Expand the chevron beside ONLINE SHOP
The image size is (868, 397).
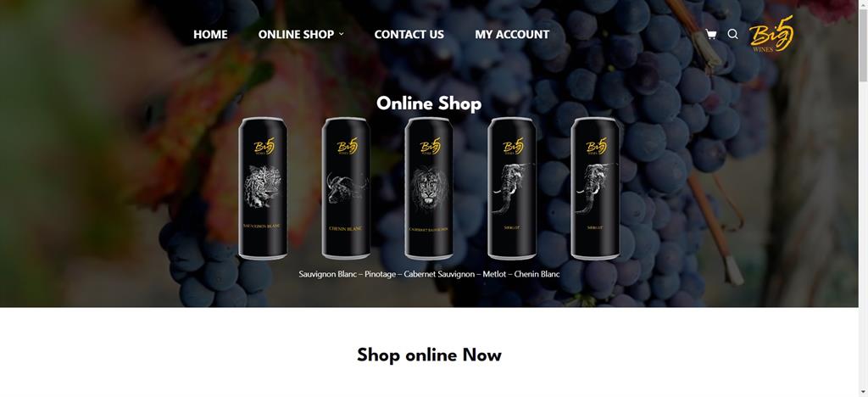click(x=341, y=34)
